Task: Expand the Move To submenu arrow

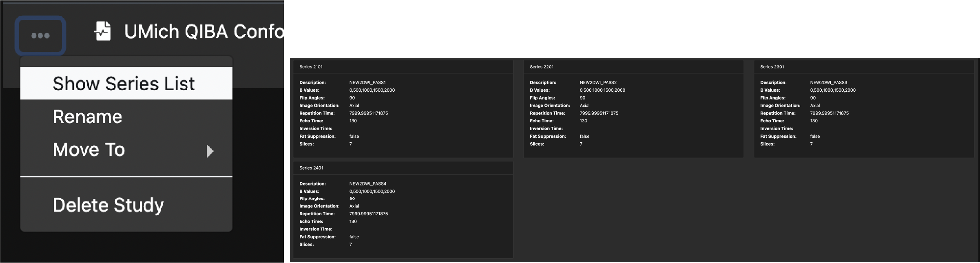Action: click(x=210, y=151)
